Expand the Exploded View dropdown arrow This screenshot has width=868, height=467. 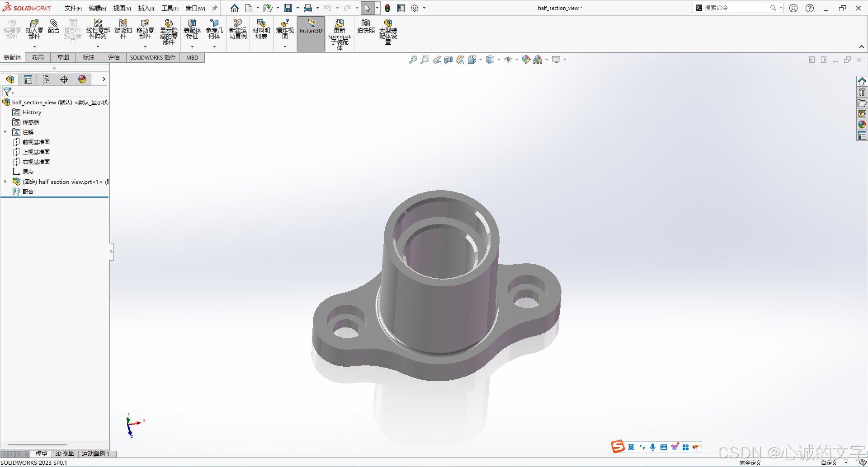click(x=285, y=47)
